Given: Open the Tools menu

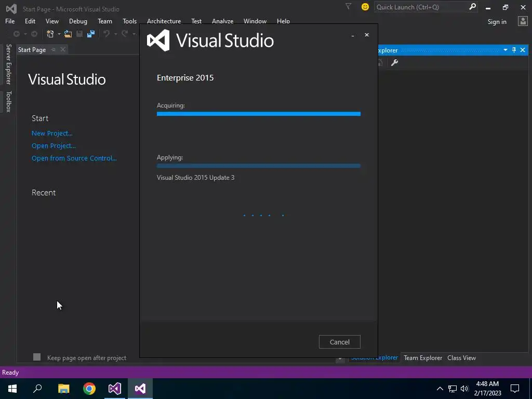Looking at the screenshot, I should point(129,21).
